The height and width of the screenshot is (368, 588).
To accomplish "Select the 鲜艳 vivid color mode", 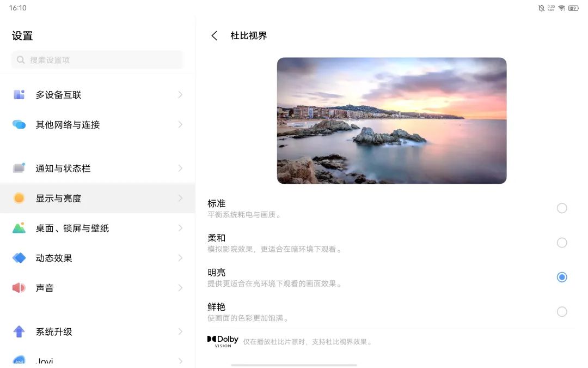I will coord(562,311).
